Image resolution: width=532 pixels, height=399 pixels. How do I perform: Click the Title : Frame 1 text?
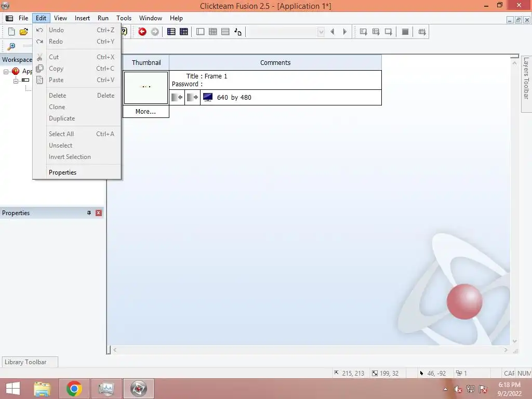(x=207, y=76)
